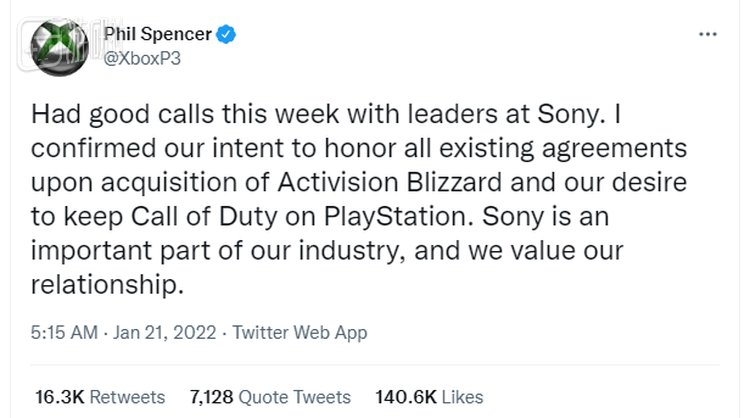
Task: Click the Quote Tweets label
Action: (295, 397)
